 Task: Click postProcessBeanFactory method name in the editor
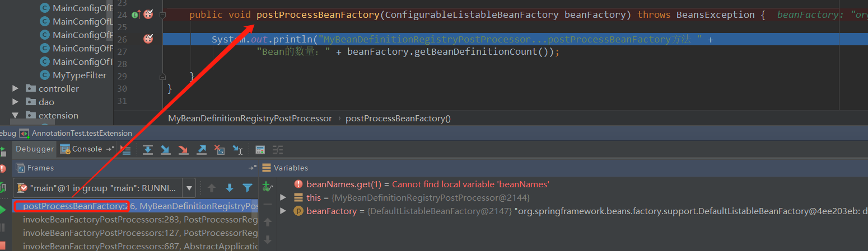[318, 15]
